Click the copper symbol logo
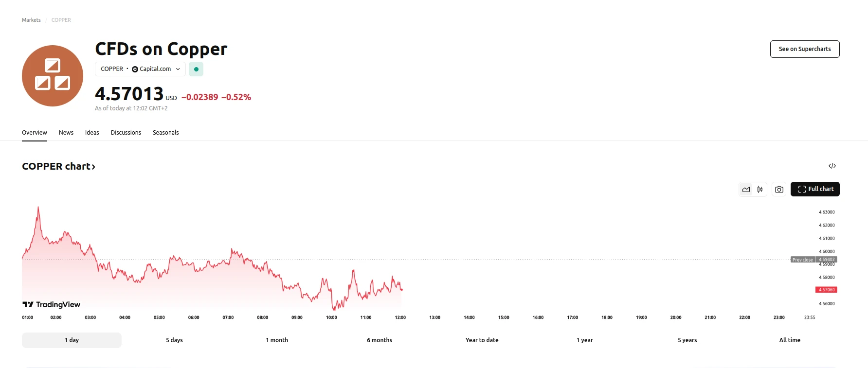The image size is (868, 368). tap(53, 76)
